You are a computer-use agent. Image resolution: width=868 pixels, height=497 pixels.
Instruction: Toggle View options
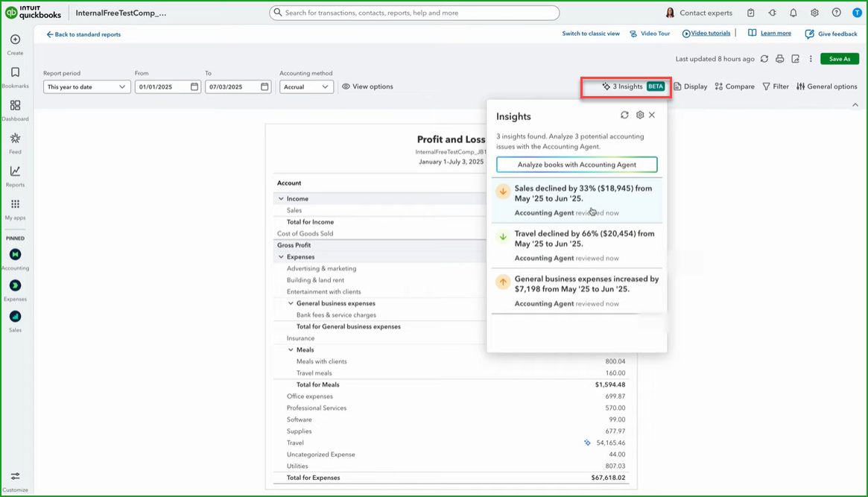tap(367, 87)
